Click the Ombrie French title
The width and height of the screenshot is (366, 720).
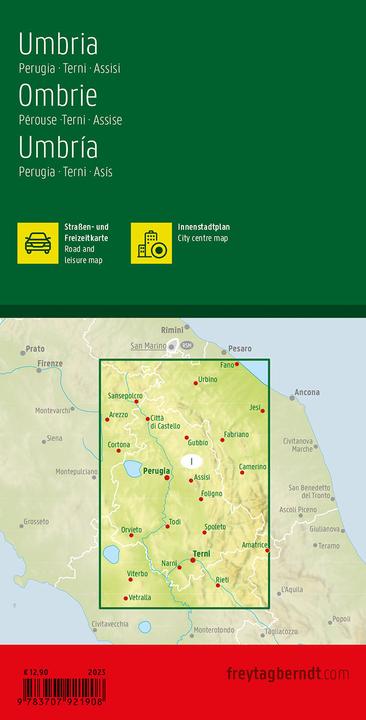(x=58, y=96)
